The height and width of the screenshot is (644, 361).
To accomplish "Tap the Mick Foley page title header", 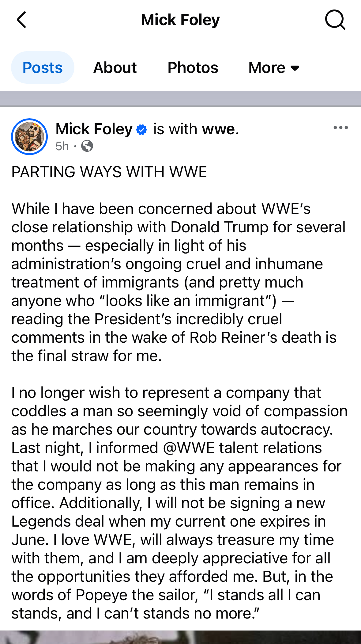I will 180,20.
